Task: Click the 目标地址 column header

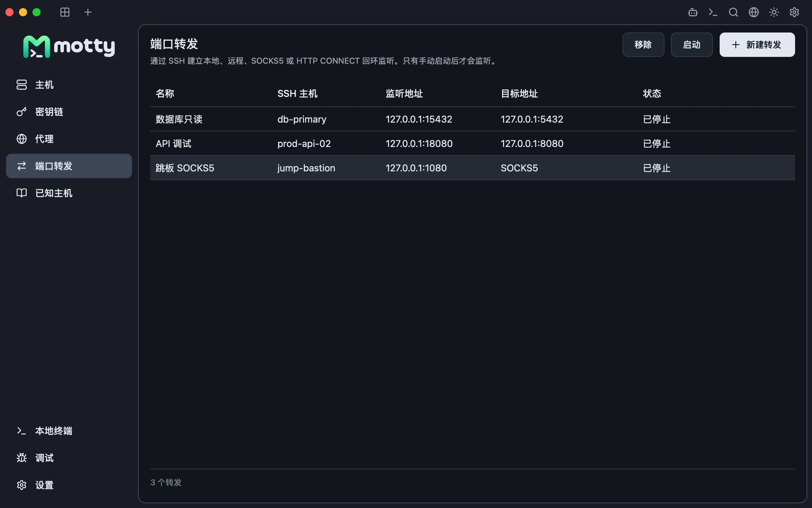Action: click(x=519, y=93)
